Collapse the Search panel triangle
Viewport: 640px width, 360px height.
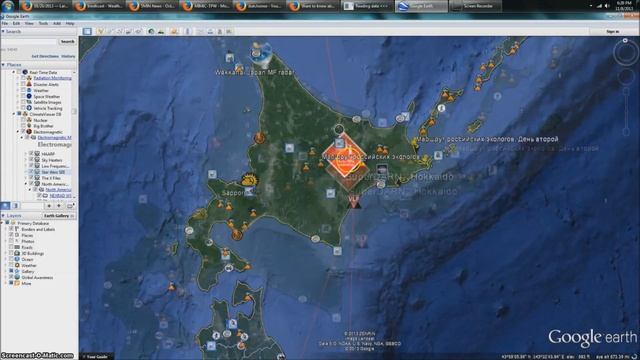coord(3,31)
